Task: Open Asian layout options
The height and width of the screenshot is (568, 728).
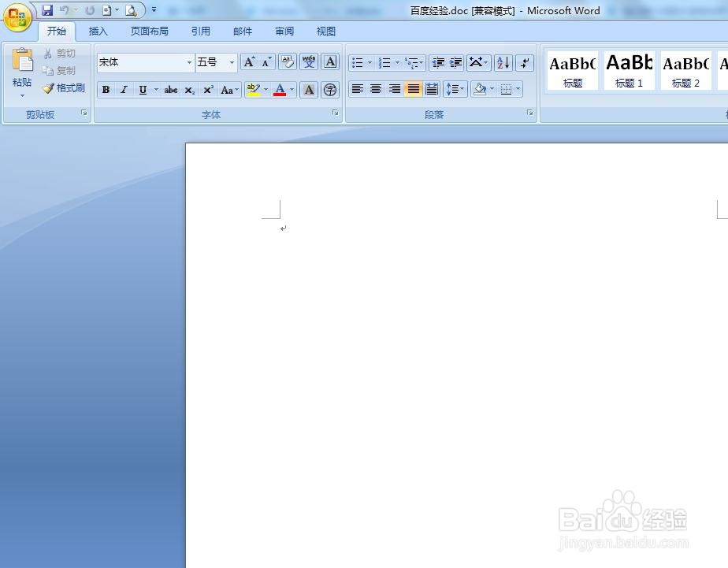Action: pos(478,62)
